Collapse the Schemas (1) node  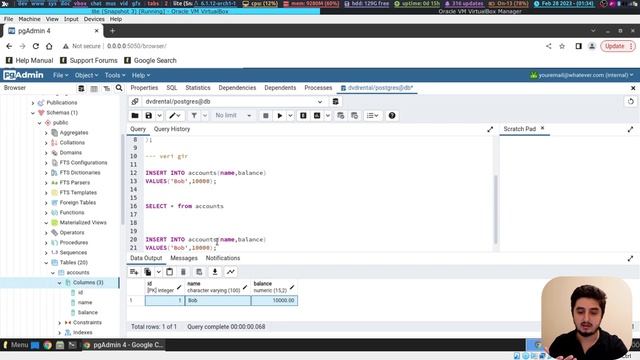pyautogui.click(x=33, y=113)
